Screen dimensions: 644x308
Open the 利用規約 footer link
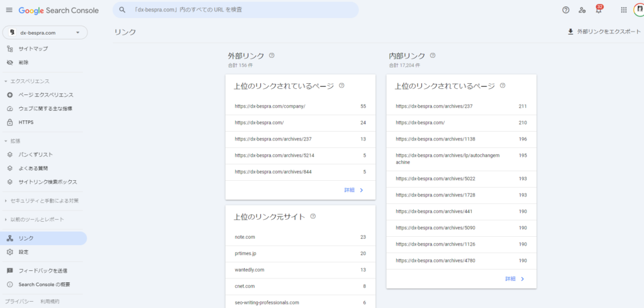point(50,302)
